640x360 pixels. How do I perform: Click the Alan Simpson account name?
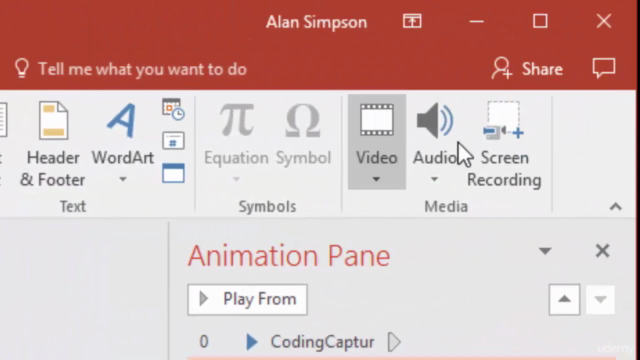pyautogui.click(x=316, y=22)
